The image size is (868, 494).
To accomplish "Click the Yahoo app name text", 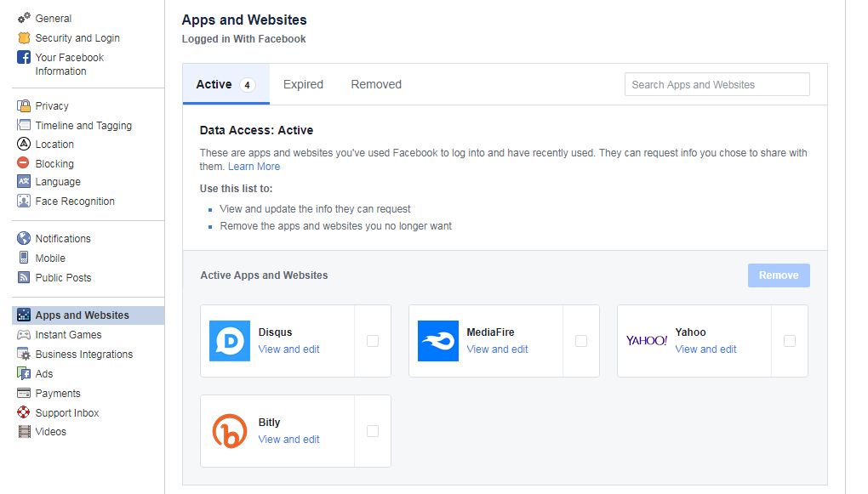I will tap(690, 332).
